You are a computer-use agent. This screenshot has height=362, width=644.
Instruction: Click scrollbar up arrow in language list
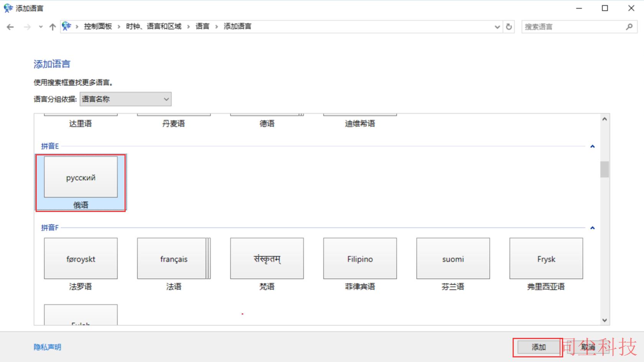point(605,119)
